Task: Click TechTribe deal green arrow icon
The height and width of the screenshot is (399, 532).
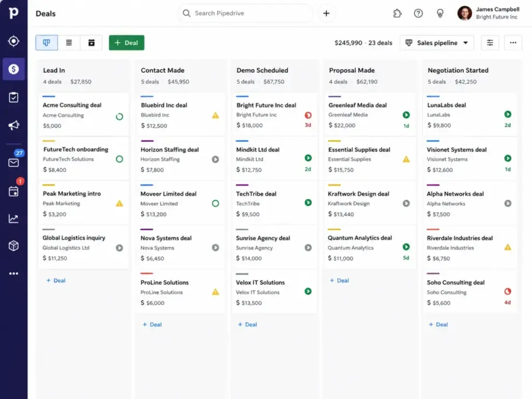Action: [308, 203]
